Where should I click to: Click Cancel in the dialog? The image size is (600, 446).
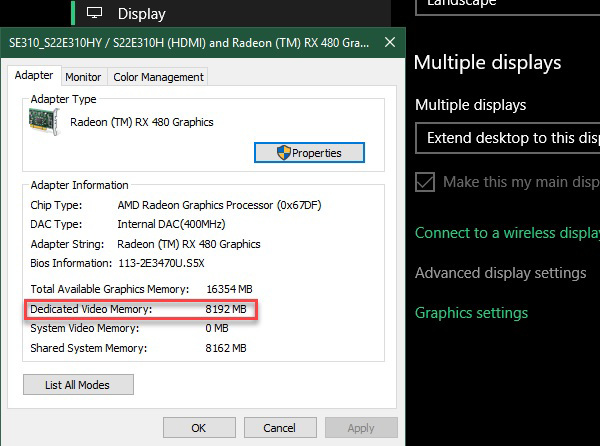click(280, 427)
